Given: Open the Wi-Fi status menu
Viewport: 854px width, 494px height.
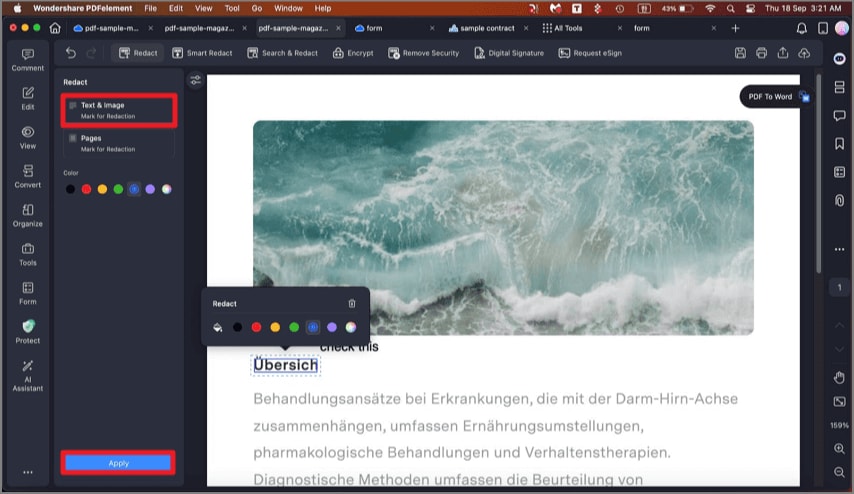Looking at the screenshot, I should pos(710,8).
